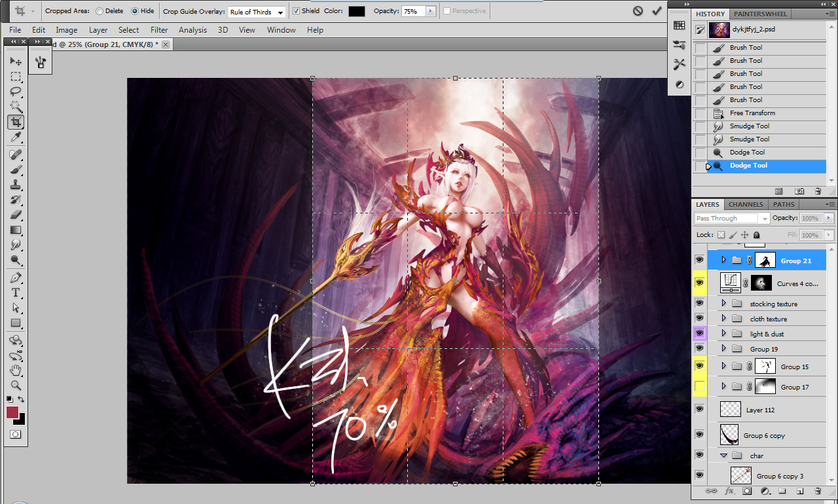Viewport: 838px width, 504px height.
Task: Open shield Opacity slider arrow
Action: coord(430,11)
